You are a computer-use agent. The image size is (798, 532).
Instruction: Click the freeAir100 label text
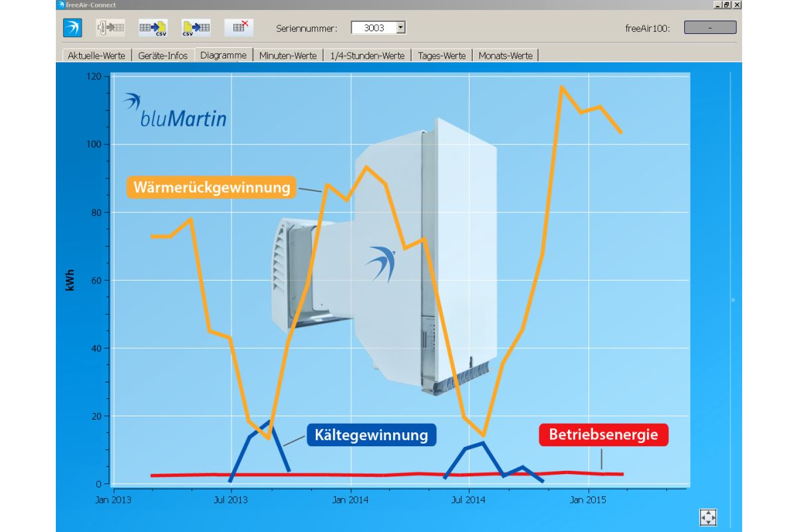tap(648, 29)
